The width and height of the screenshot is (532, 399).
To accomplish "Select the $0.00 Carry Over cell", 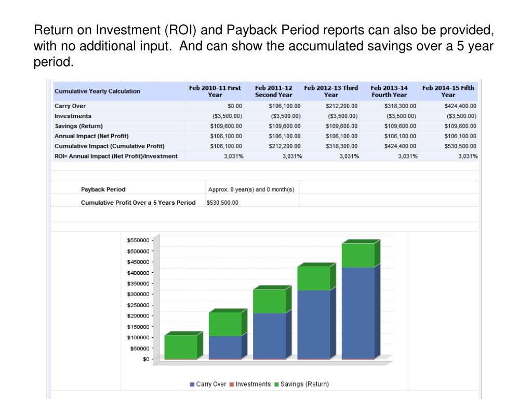I will (235, 106).
